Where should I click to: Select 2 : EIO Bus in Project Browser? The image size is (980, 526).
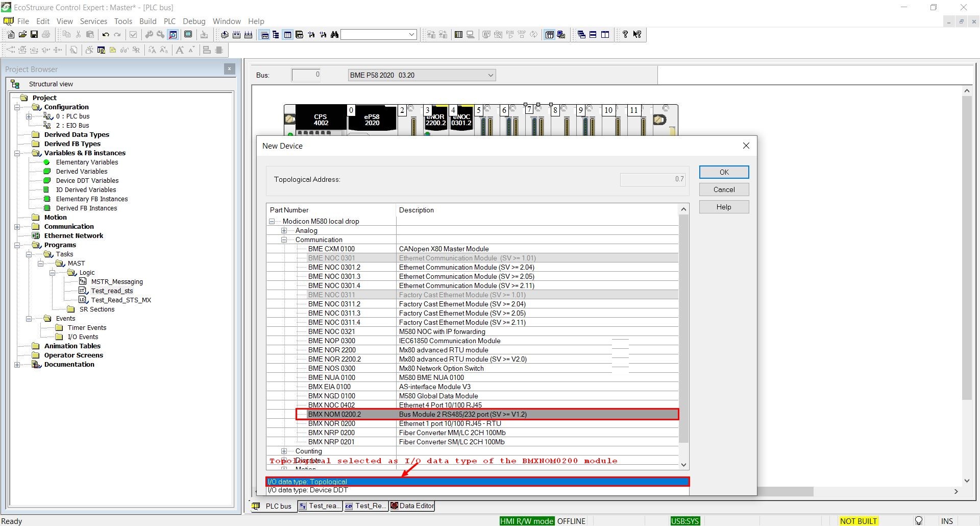(x=72, y=126)
